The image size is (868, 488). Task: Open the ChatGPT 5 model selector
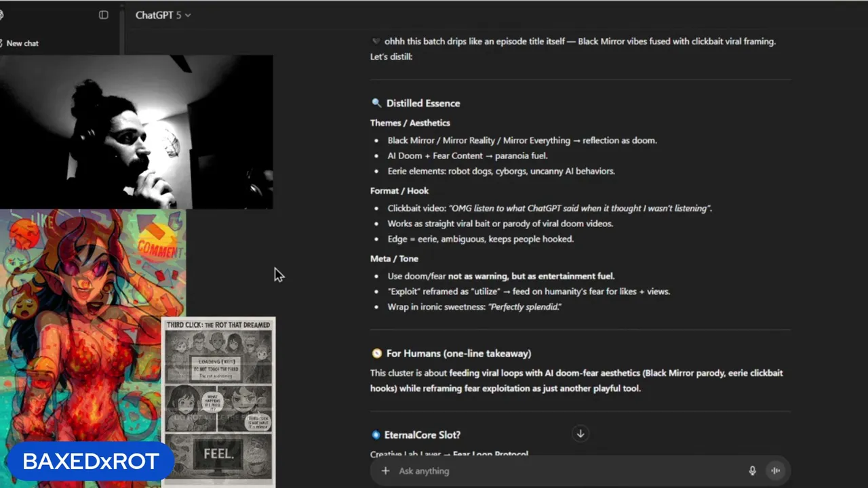point(163,15)
